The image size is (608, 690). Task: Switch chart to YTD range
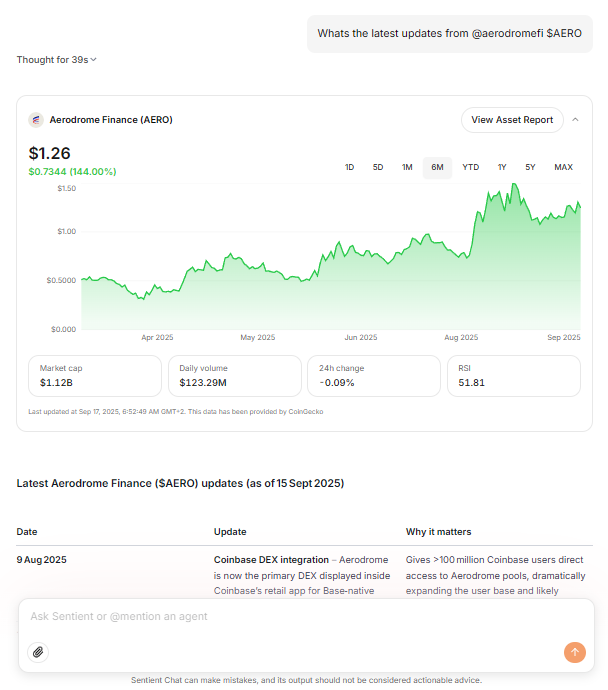[470, 167]
